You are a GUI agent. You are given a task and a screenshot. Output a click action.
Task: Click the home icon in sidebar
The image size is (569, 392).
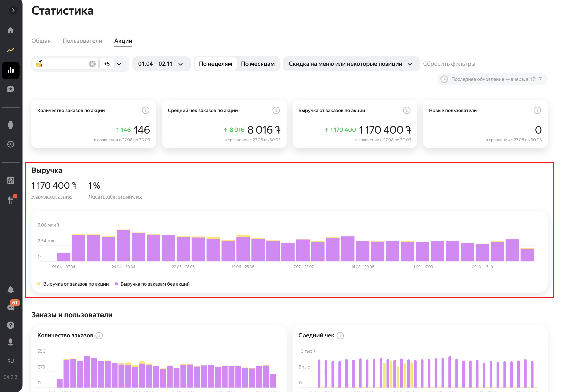point(11,30)
